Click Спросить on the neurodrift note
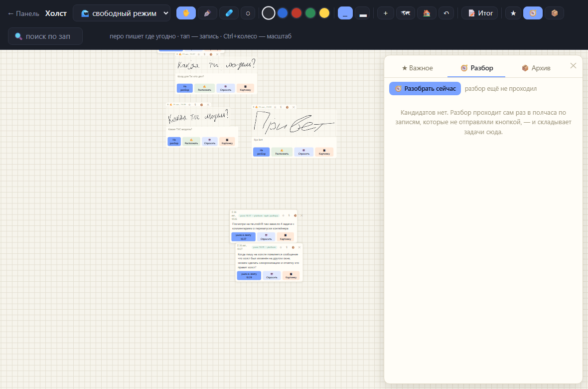 coord(266,237)
